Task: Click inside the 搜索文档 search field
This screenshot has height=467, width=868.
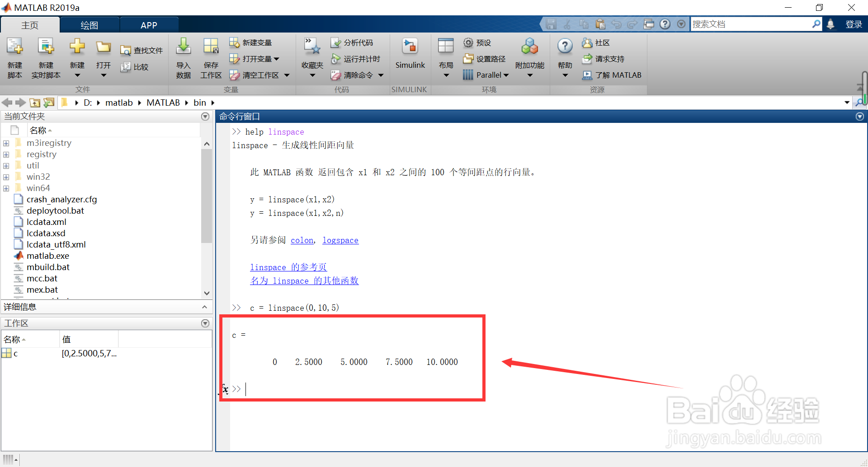Action: pos(751,24)
